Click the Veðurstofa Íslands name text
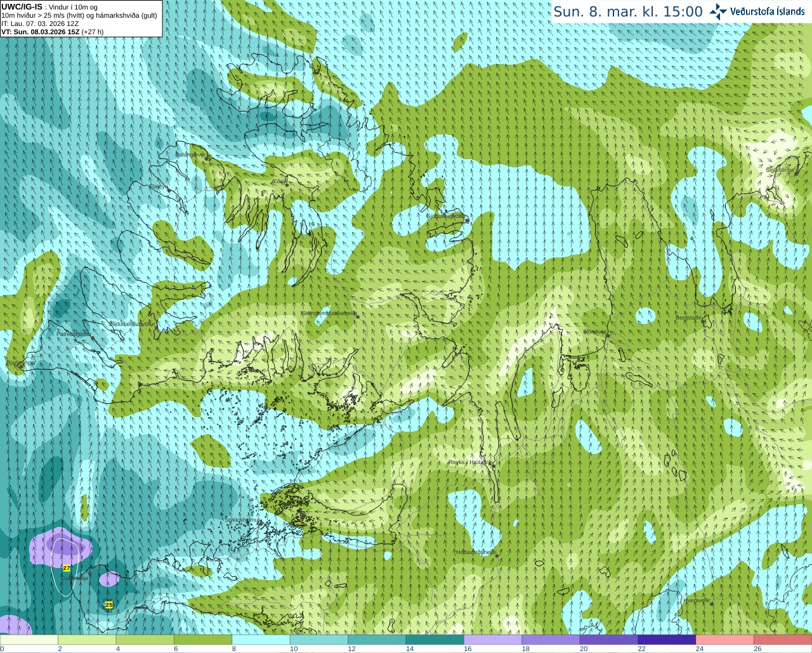Image resolution: width=812 pixels, height=653 pixels. pos(768,11)
